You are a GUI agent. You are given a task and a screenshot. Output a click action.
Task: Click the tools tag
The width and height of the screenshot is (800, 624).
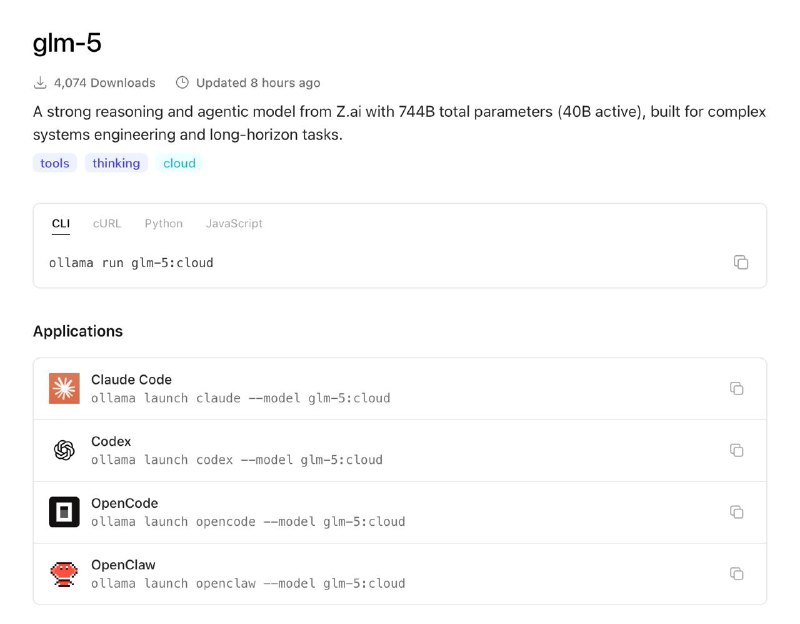(55, 163)
